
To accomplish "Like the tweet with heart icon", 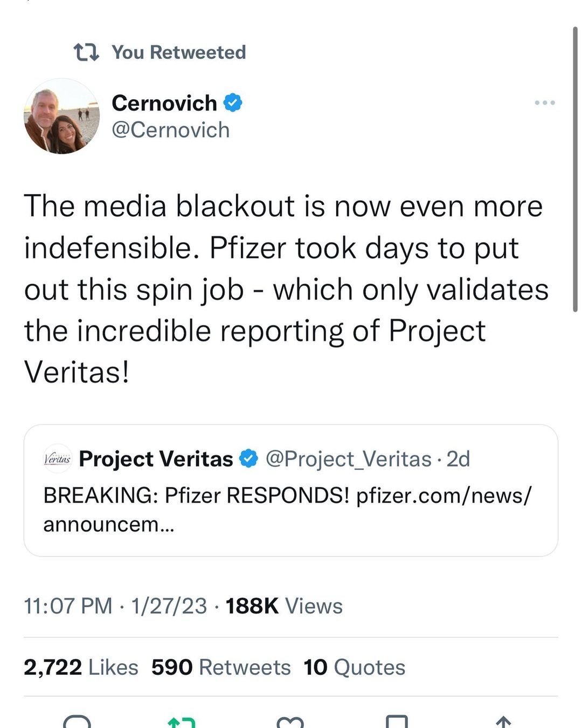I will coord(290,722).
